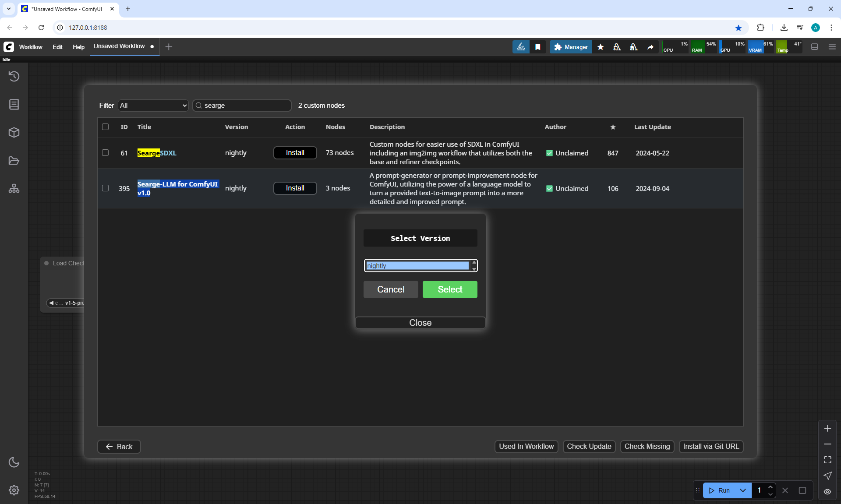Expand the Run button dropdown arrow

[743, 490]
